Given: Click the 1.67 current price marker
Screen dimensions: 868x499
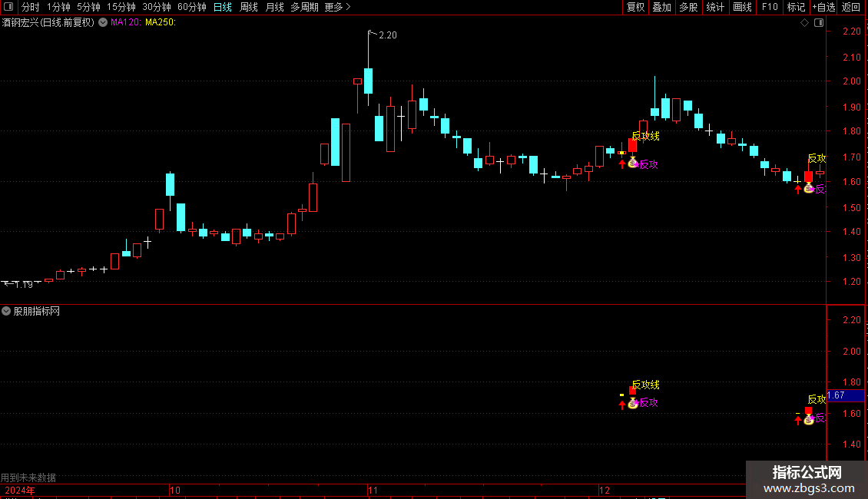Looking at the screenshot, I should pyautogui.click(x=845, y=395).
